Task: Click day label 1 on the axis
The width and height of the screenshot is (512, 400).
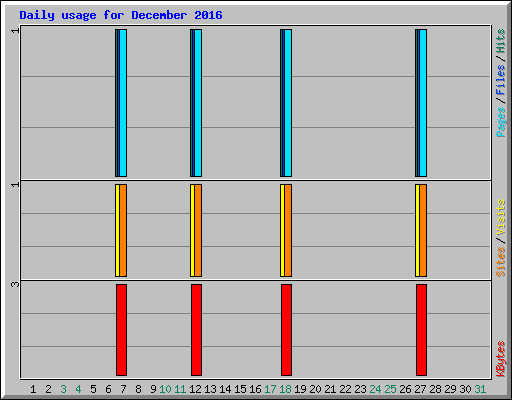Action: click(33, 389)
